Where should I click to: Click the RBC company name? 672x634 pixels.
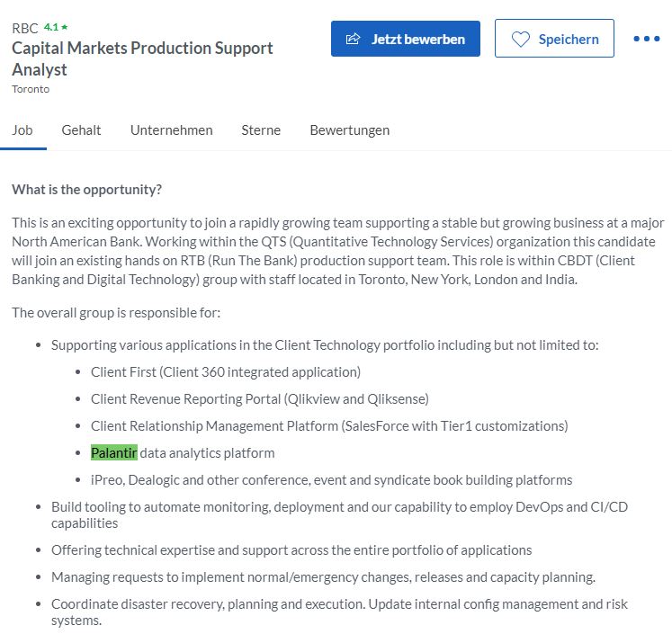pos(25,28)
